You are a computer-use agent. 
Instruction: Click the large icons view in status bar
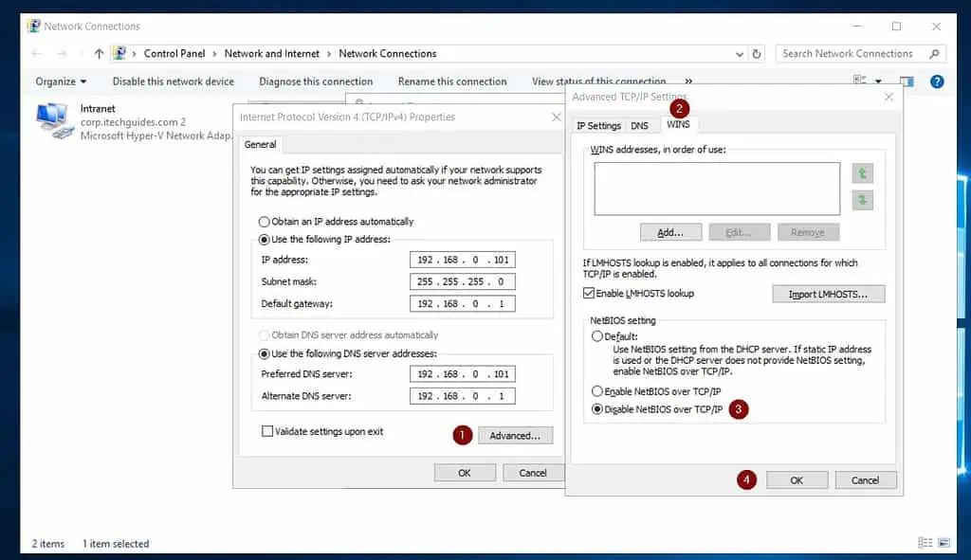coord(944,543)
